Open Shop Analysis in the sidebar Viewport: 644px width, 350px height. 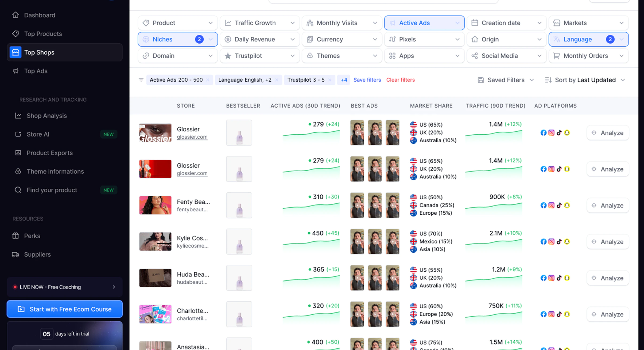pyautogui.click(x=46, y=116)
